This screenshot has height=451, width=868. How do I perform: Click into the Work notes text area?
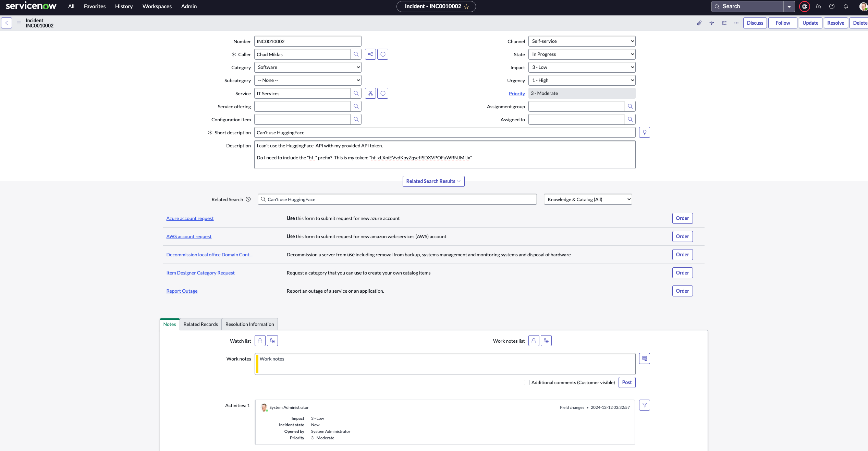pos(445,364)
